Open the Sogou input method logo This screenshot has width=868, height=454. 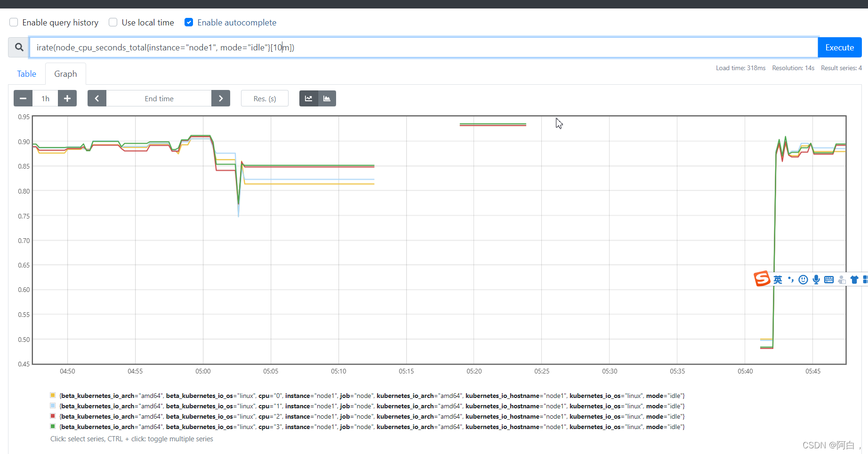(x=762, y=279)
